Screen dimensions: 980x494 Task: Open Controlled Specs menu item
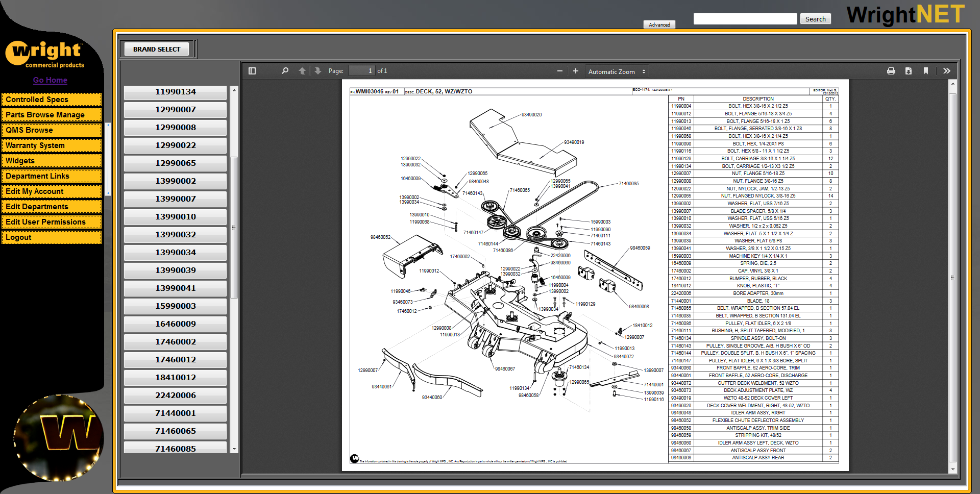52,100
